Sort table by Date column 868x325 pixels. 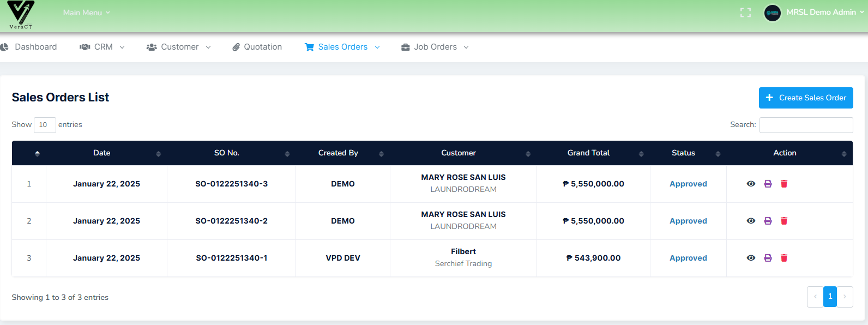coord(107,153)
